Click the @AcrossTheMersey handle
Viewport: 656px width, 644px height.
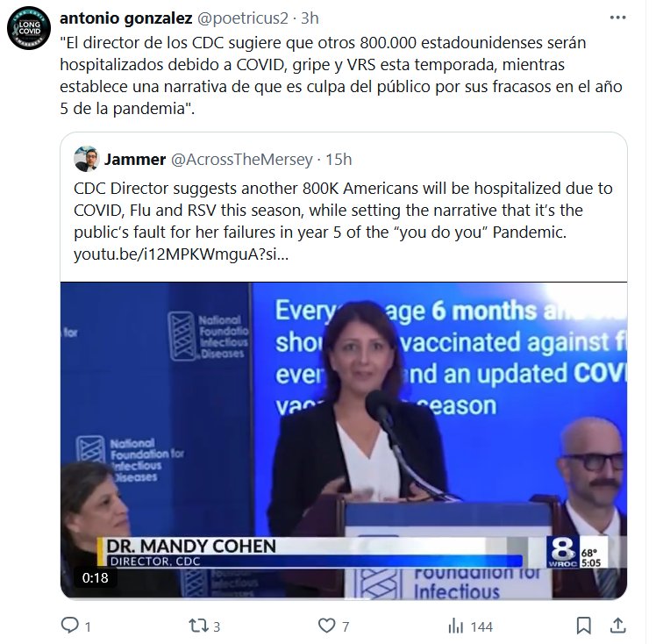[242, 160]
